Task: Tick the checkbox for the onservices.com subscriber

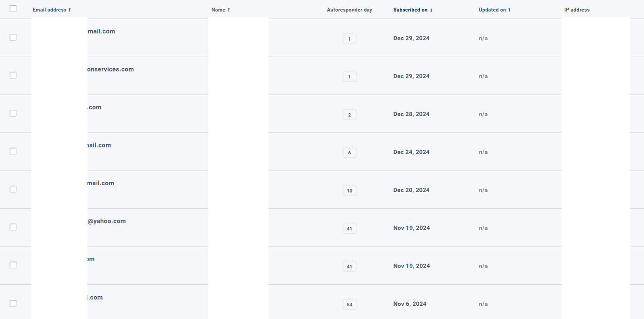Action: coord(13,75)
